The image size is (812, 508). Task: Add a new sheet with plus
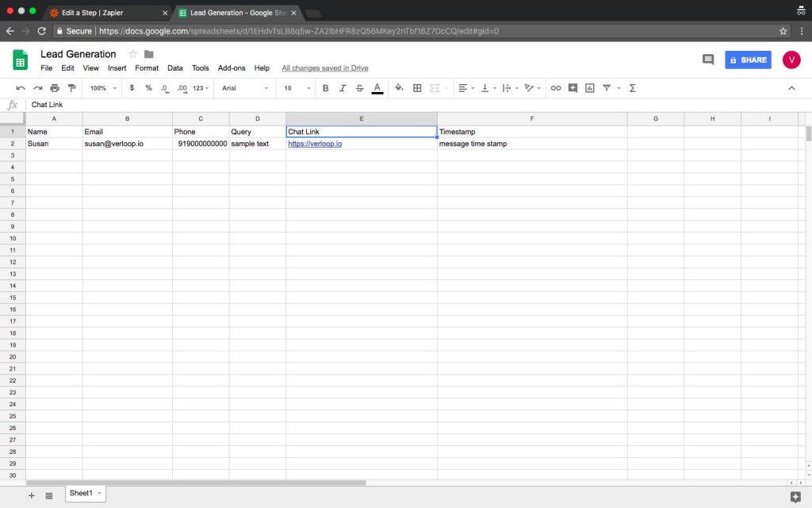(32, 495)
